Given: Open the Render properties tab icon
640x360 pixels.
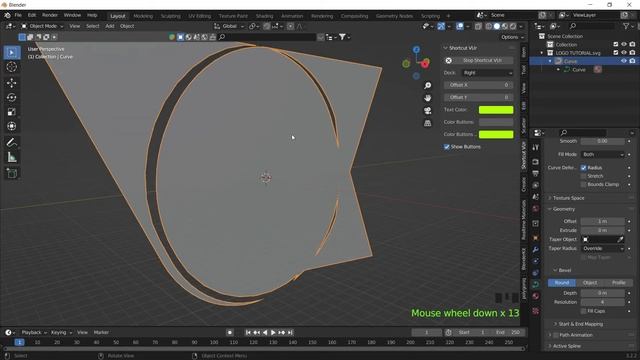Looking at the screenshot, I should point(536,162).
